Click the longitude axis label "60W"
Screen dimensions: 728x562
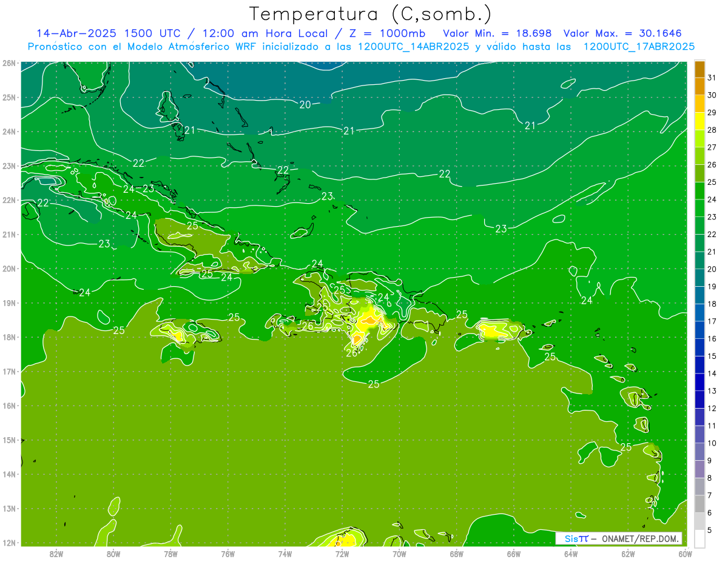click(685, 553)
